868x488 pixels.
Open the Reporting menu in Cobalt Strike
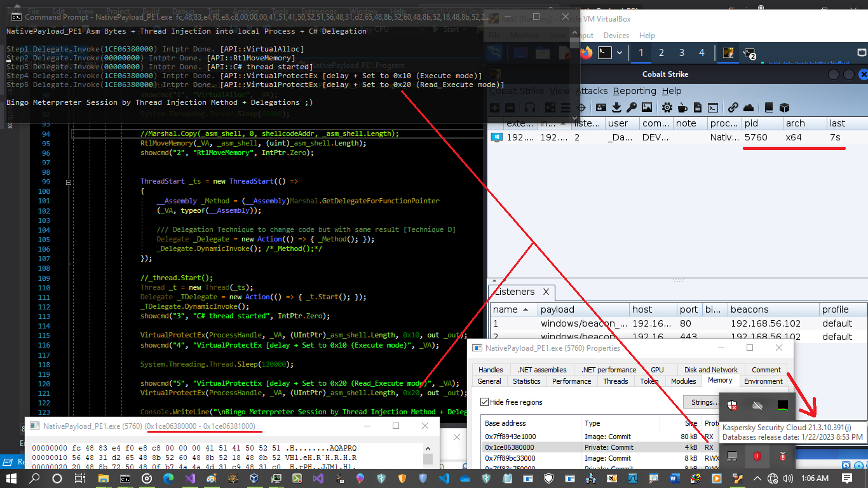[x=634, y=91]
